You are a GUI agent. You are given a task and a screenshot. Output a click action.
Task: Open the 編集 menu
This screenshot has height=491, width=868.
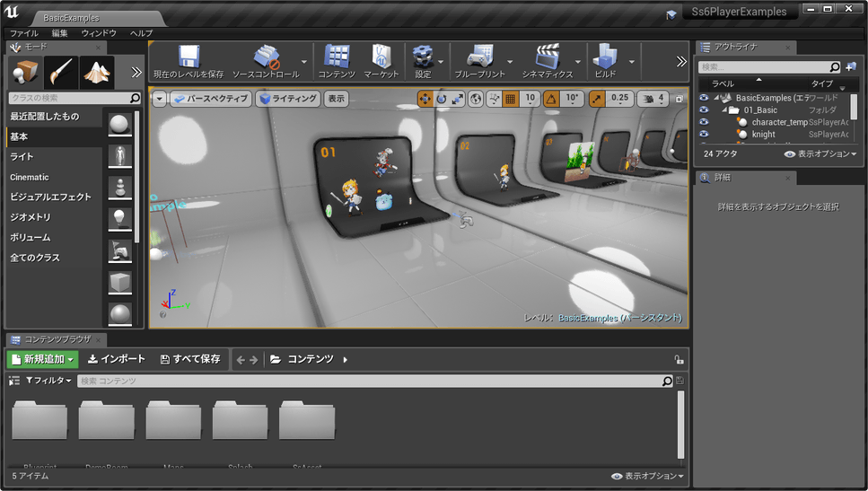60,33
